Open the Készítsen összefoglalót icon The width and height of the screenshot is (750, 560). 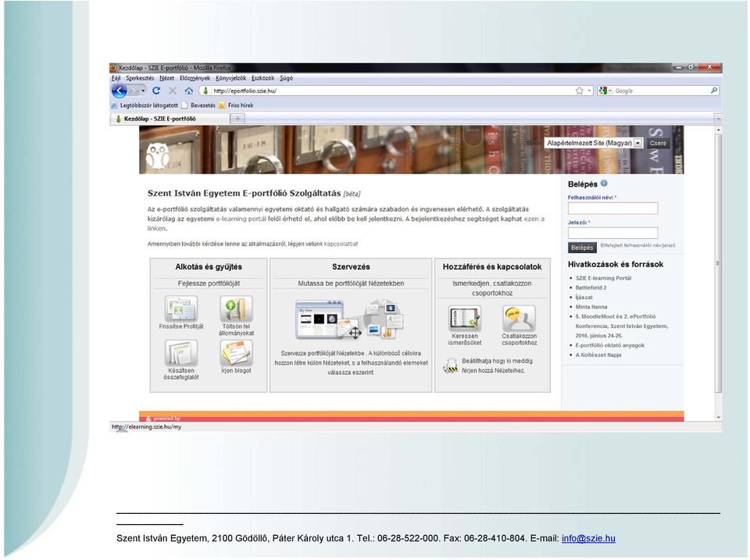coord(180,353)
